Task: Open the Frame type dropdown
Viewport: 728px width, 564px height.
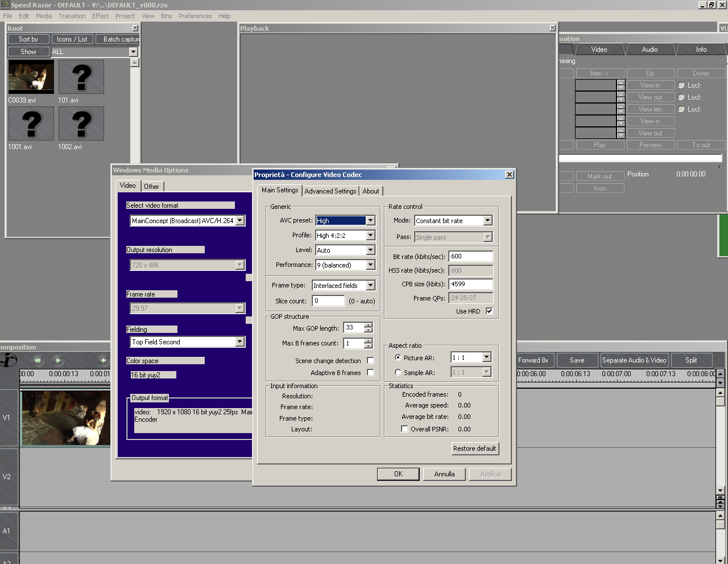Action: (370, 286)
